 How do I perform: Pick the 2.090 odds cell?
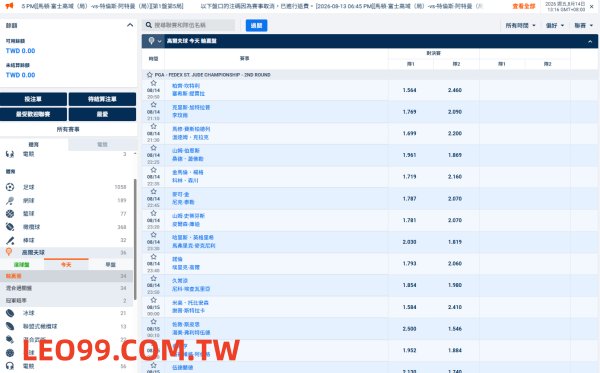click(x=455, y=112)
